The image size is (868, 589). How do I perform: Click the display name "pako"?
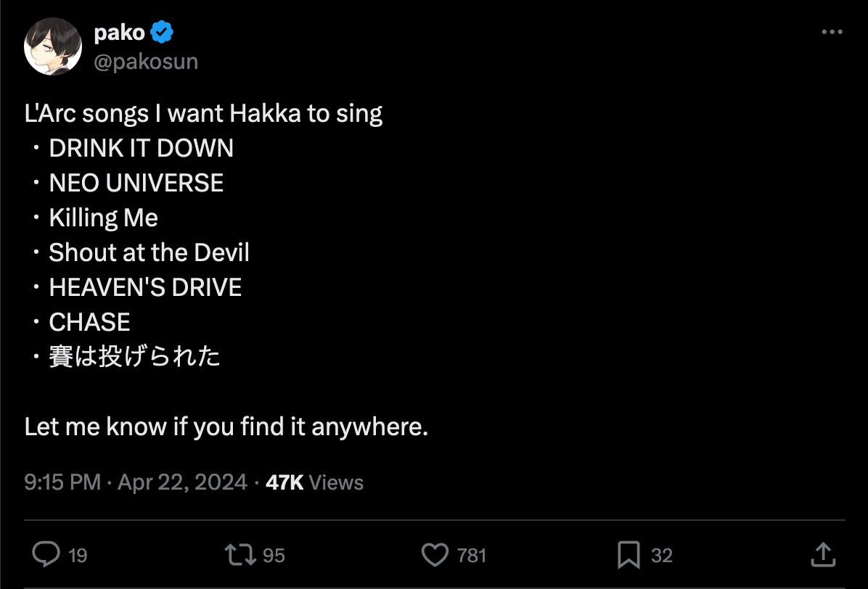pos(119,33)
